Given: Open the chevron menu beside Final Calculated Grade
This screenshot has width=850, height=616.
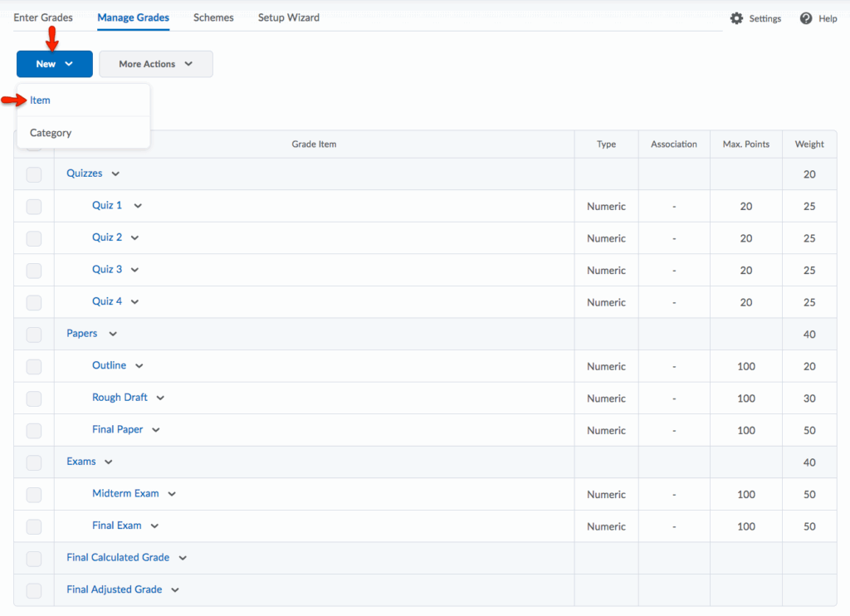Looking at the screenshot, I should (183, 558).
